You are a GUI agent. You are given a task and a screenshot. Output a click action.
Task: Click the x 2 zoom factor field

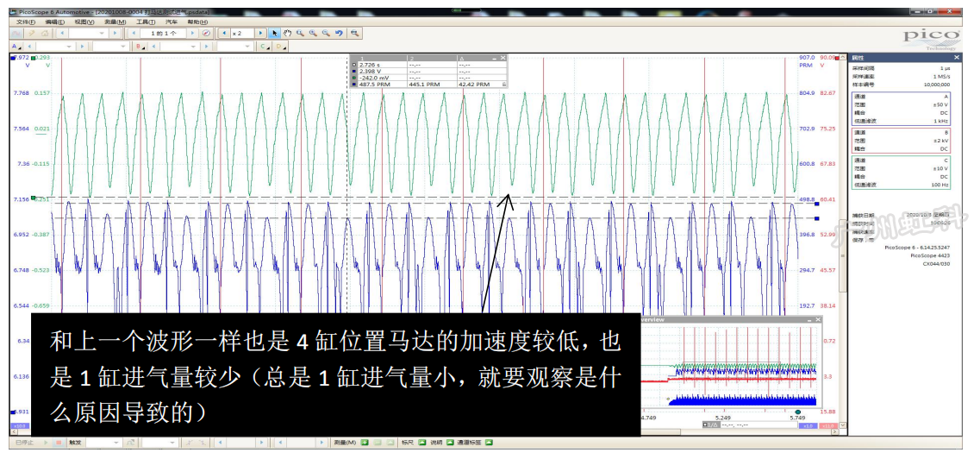(x=242, y=33)
